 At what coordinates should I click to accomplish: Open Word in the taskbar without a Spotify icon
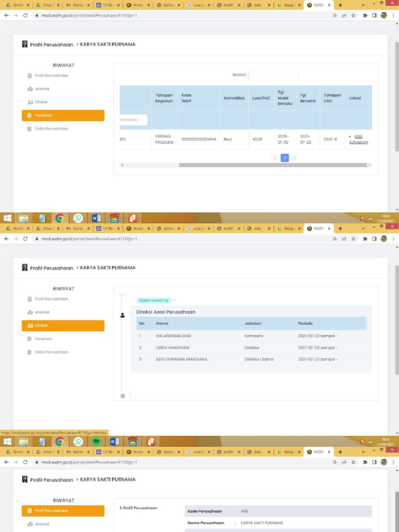pos(96,218)
